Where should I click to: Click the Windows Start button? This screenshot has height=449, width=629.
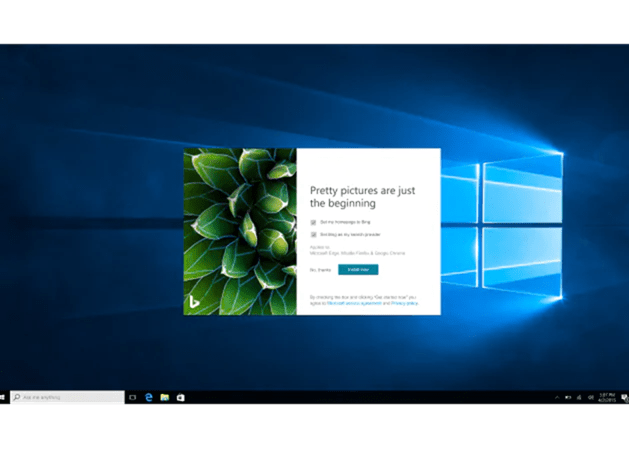tap(2, 397)
